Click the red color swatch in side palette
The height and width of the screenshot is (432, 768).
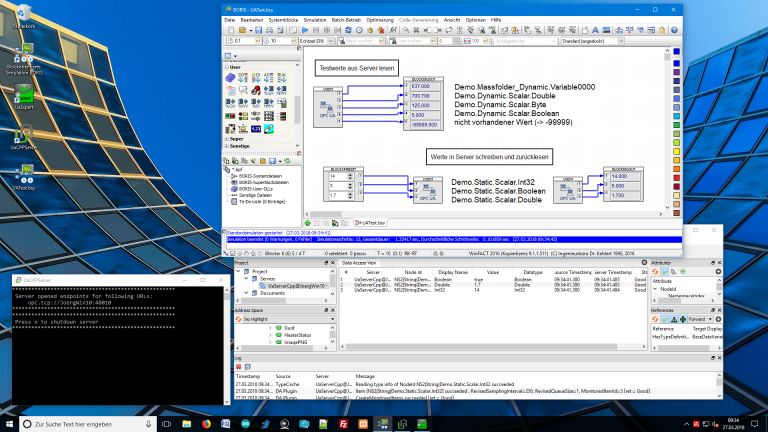point(676,178)
